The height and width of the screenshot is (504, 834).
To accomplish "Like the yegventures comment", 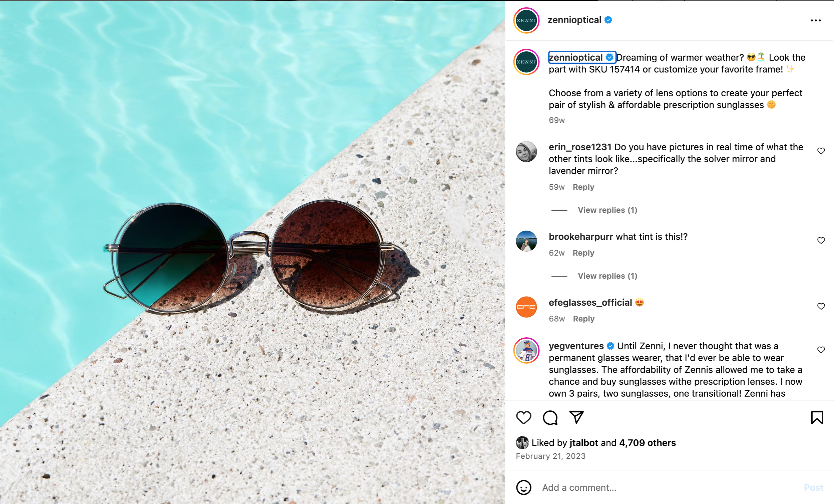I will coord(821,350).
